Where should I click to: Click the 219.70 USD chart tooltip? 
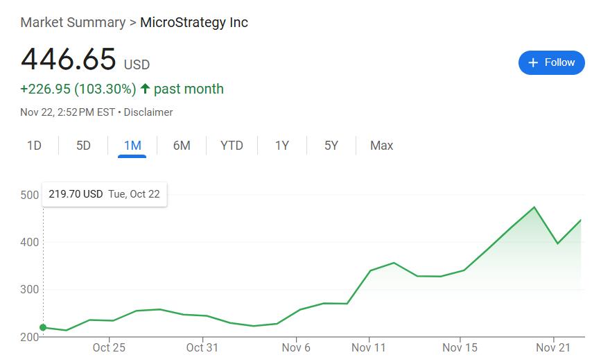point(104,194)
